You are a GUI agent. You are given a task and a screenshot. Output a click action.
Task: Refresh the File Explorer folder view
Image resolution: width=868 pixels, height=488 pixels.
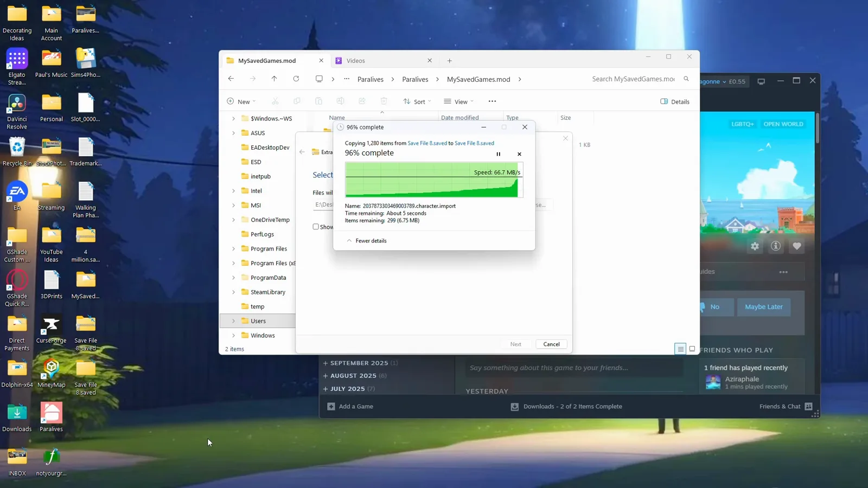point(296,79)
